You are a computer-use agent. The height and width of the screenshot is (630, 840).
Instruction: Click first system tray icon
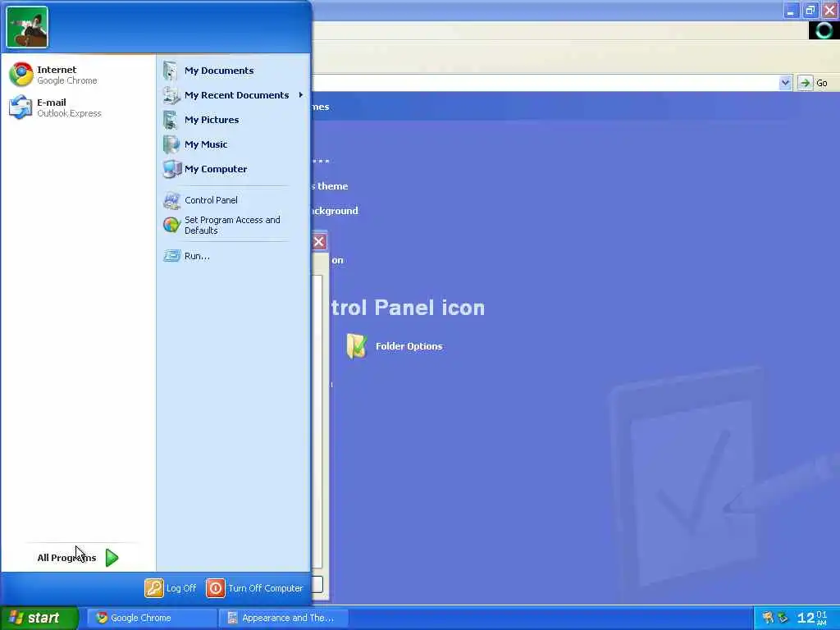click(x=768, y=618)
